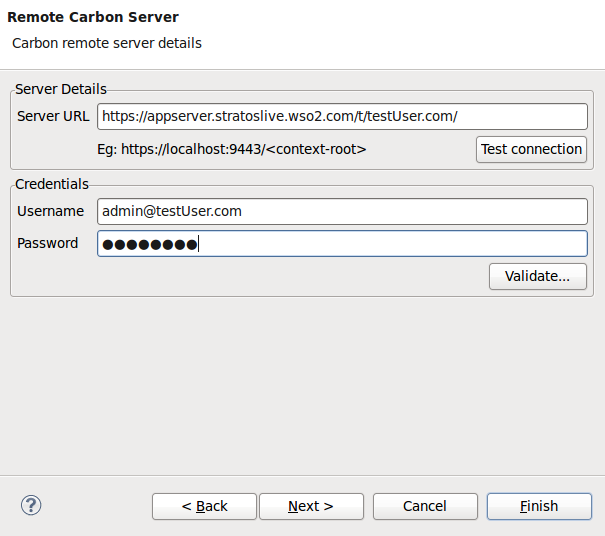Click the 'Remote Carbon Server' heading
The image size is (605, 536).
click(x=93, y=17)
